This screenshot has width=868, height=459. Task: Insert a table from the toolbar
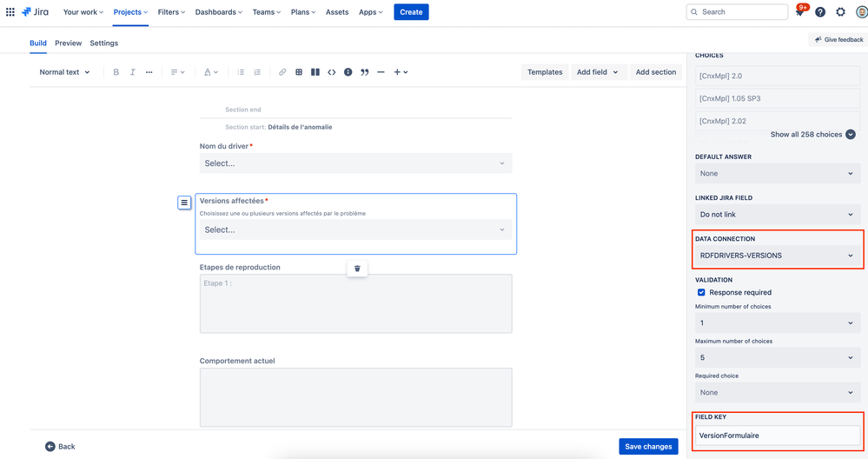(299, 72)
